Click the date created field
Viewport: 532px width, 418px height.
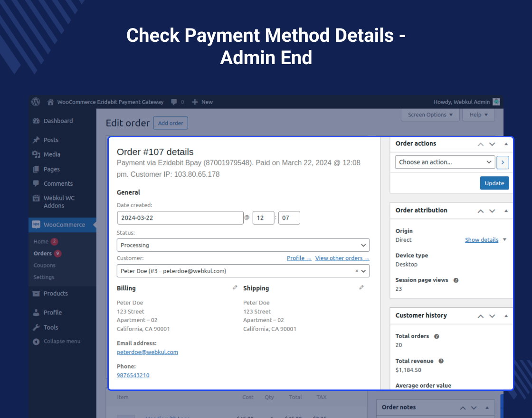(180, 218)
